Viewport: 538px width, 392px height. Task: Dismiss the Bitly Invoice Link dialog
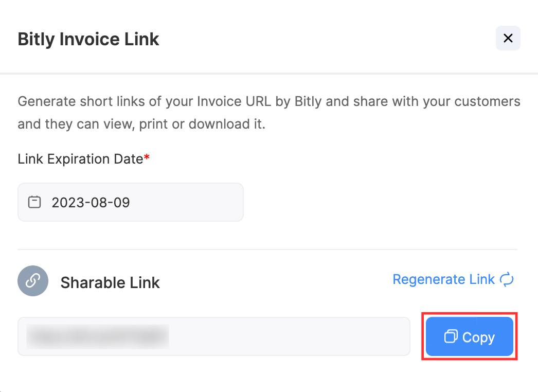[x=508, y=38]
